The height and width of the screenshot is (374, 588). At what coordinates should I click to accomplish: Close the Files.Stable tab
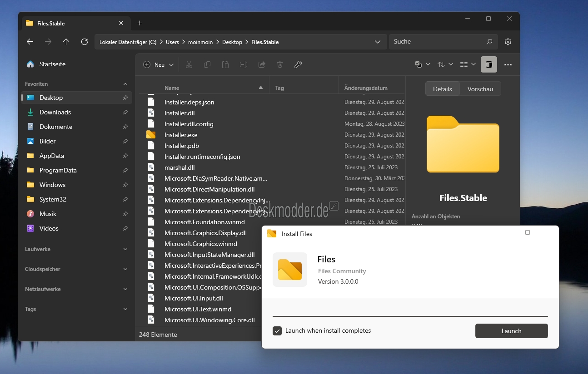[121, 23]
